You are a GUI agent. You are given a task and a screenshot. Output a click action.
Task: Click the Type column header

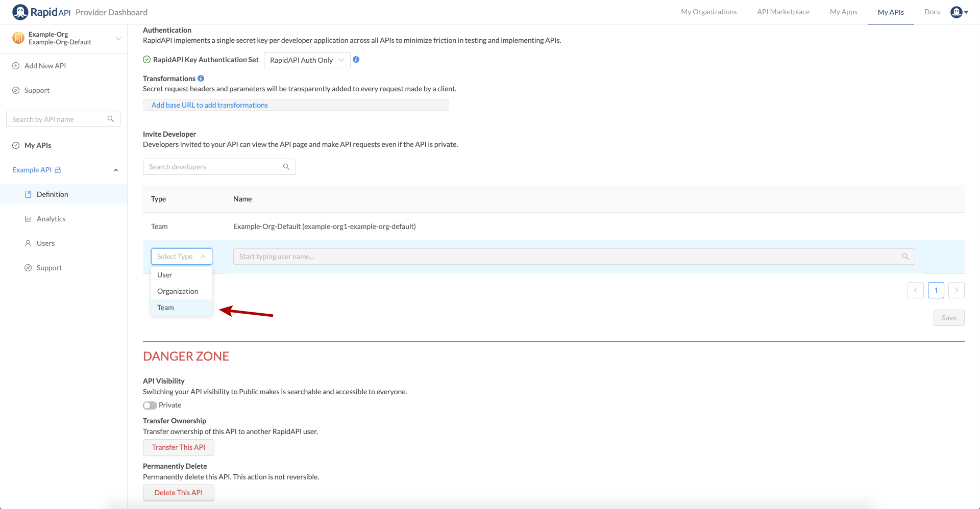pyautogui.click(x=158, y=199)
